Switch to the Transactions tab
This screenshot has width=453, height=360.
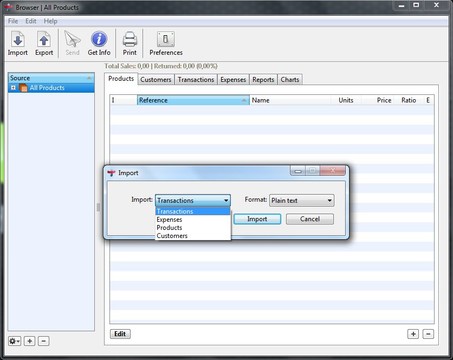coord(196,80)
